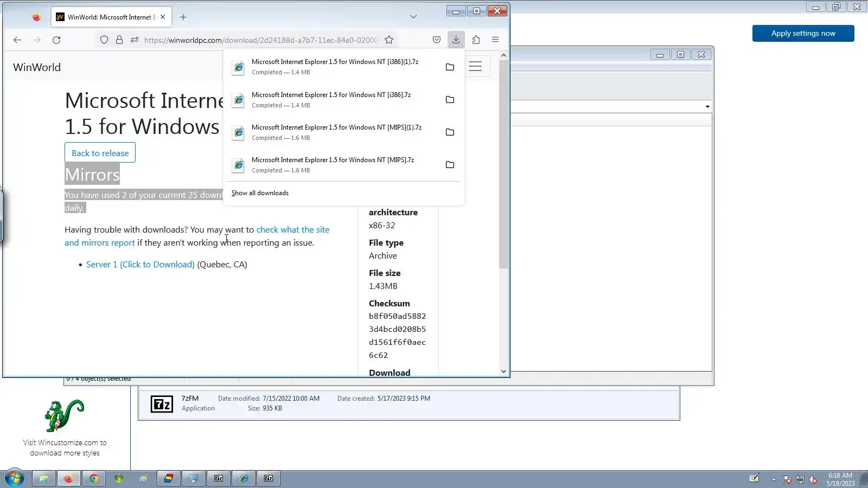Open Internet Explorer from the taskbar

[244, 478]
